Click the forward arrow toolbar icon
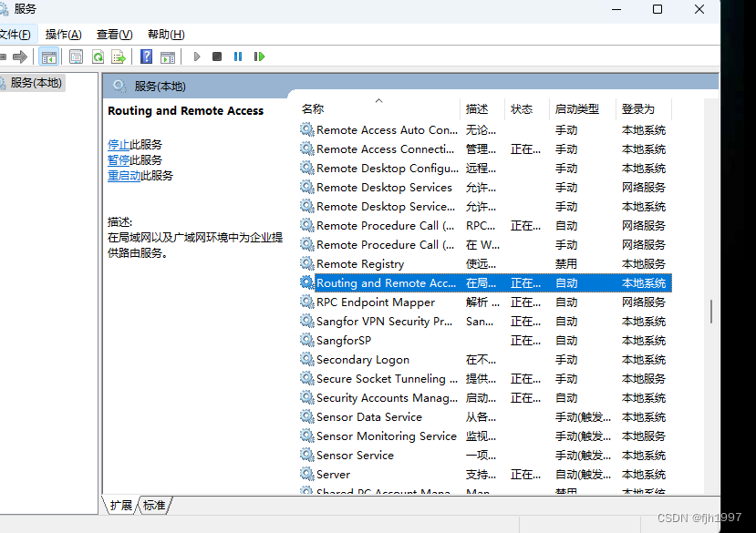The height and width of the screenshot is (533, 756). click(x=20, y=56)
